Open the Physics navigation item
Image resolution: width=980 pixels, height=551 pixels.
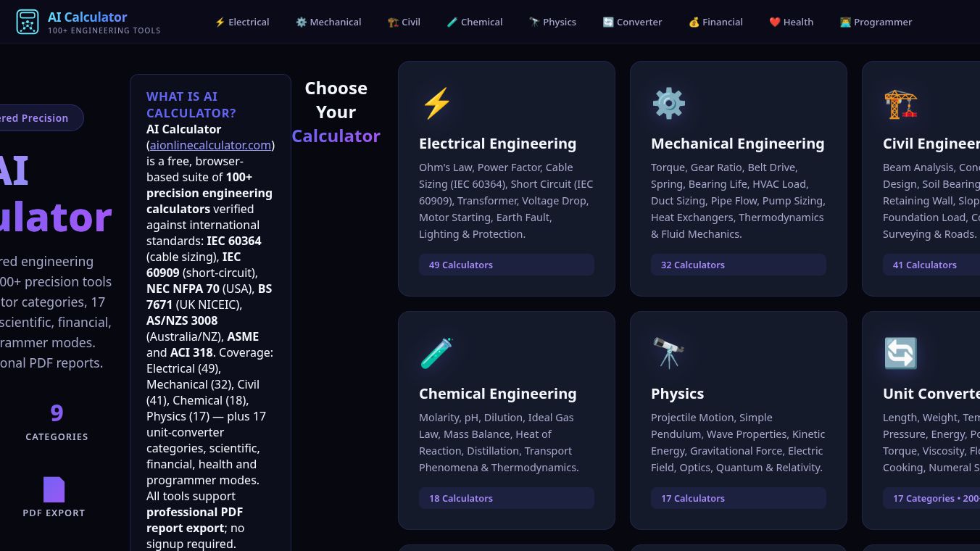(552, 22)
